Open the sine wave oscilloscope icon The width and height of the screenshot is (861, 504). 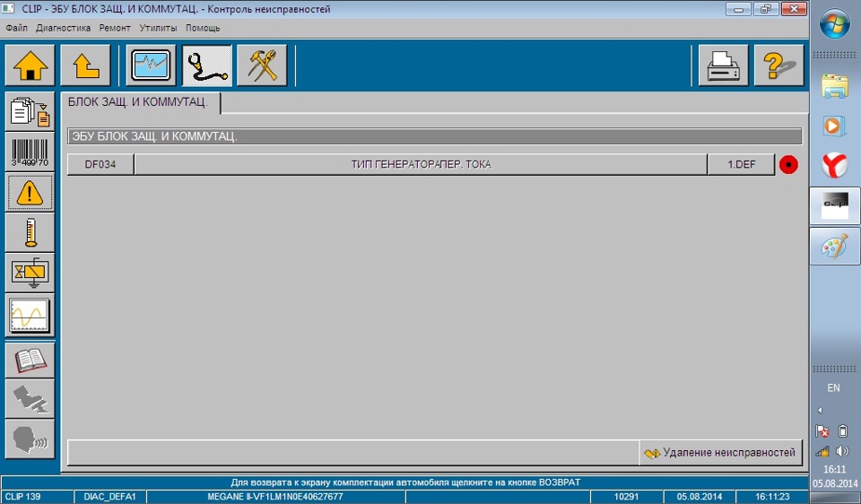30,315
